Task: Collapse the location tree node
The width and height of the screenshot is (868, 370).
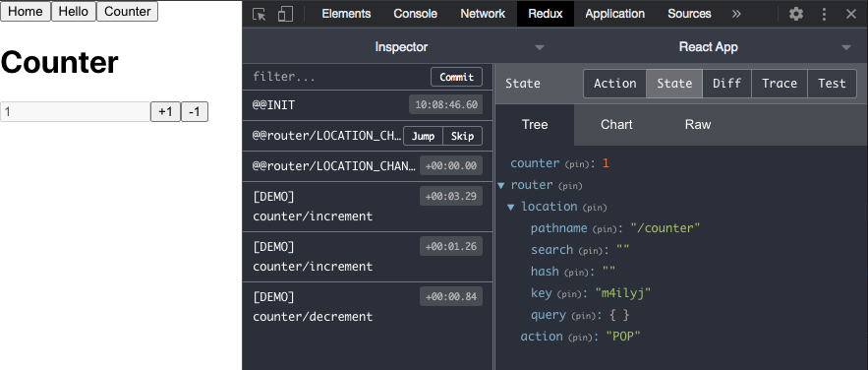Action: tap(511, 207)
